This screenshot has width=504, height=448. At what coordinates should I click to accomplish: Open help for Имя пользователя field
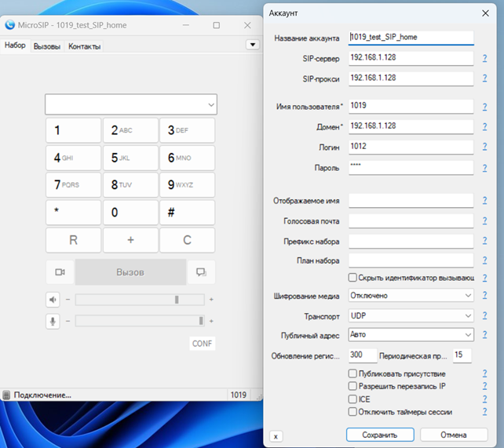[484, 107]
